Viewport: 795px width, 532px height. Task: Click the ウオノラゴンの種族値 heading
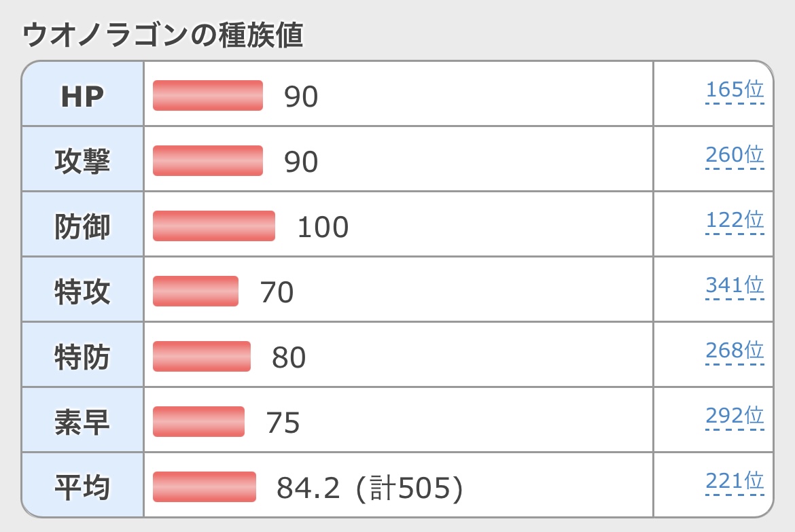pyautogui.click(x=162, y=36)
